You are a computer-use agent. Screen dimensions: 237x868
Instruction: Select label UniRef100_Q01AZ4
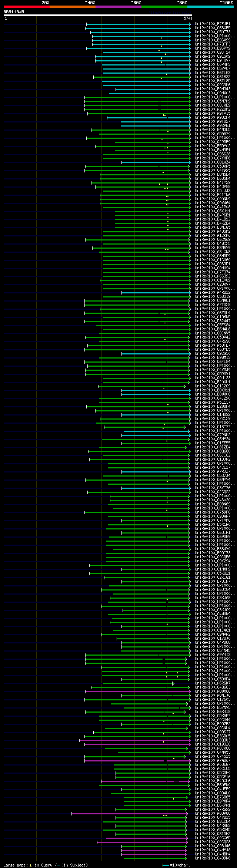tap(213, 162)
